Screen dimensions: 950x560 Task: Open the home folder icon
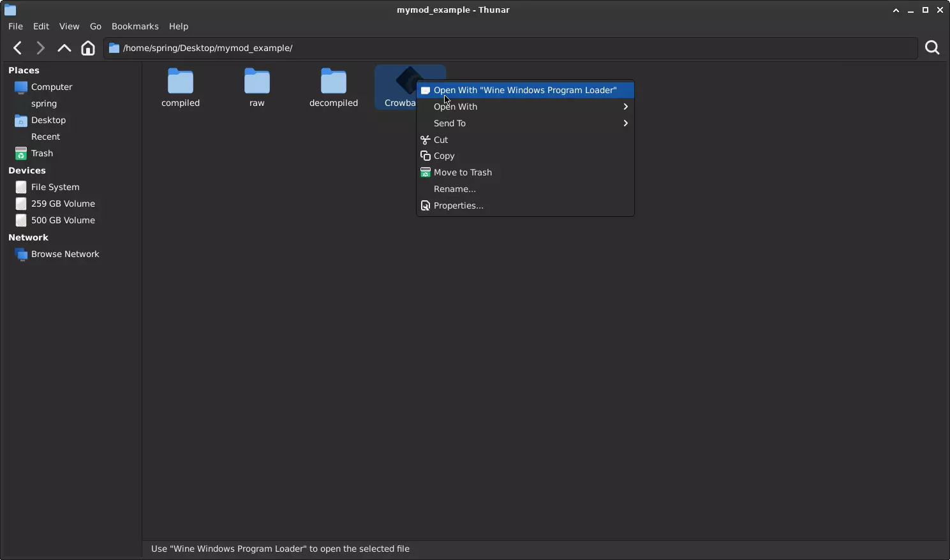[x=88, y=48]
